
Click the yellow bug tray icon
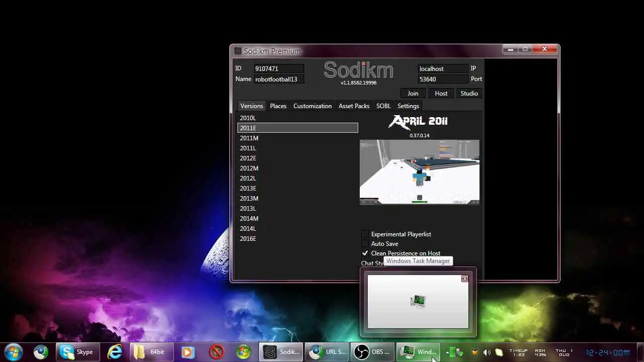click(474, 352)
